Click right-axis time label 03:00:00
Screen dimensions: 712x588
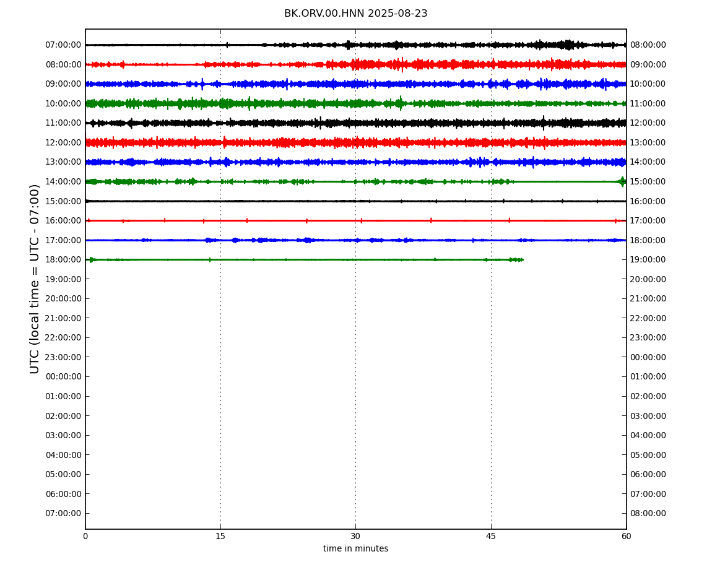pos(648,416)
